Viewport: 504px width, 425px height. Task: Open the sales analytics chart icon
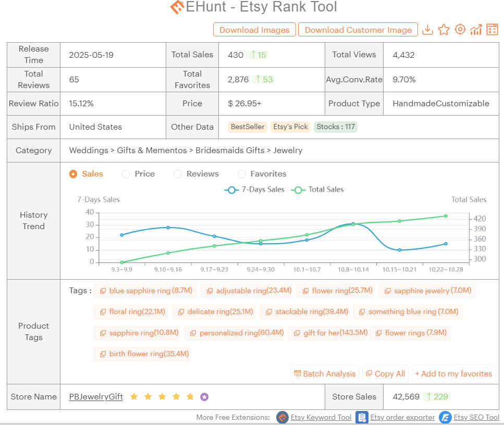pos(476,29)
